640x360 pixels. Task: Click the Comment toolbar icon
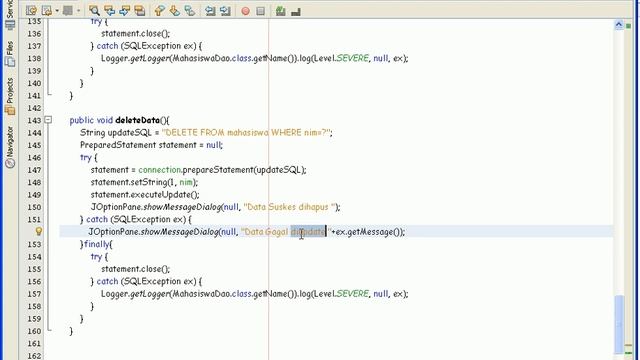point(296,11)
